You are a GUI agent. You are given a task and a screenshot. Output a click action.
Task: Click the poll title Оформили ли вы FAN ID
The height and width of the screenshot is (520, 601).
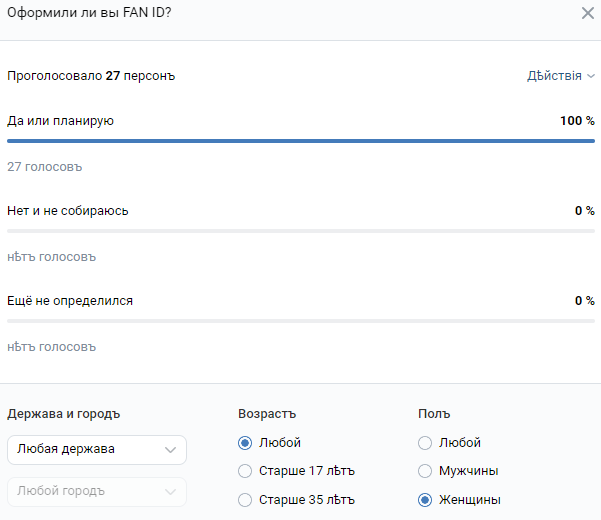tap(89, 14)
